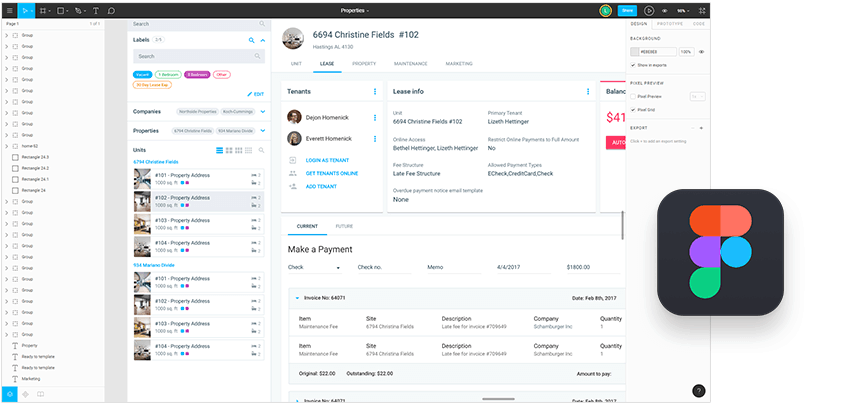Click the blue search icon in Labels section
Viewport: 848px width, 403px height.
[x=251, y=40]
